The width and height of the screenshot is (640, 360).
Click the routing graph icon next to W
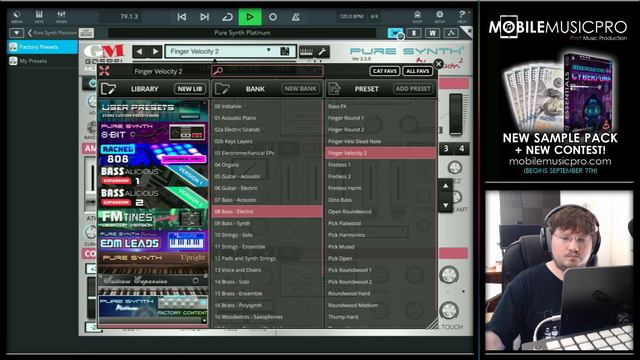(451, 33)
